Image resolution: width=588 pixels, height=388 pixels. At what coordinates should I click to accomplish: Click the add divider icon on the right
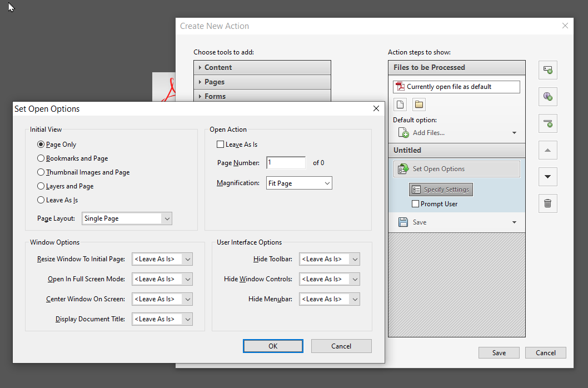[x=547, y=123]
